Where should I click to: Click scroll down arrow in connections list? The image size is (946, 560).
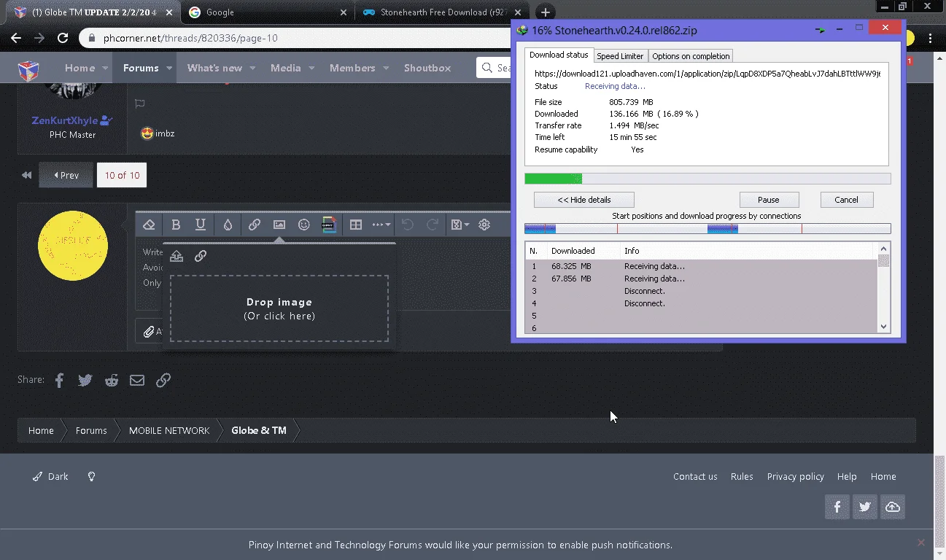[x=884, y=327]
